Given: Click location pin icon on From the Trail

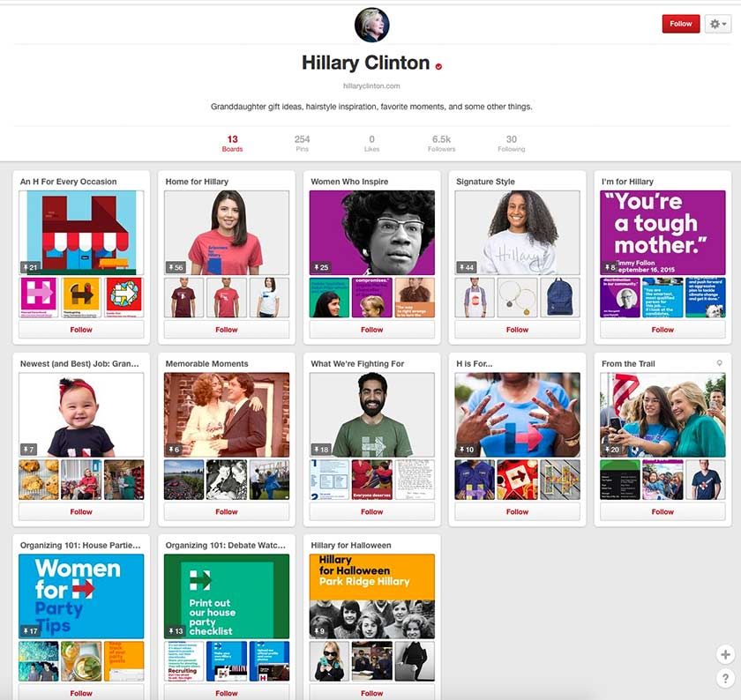Looking at the screenshot, I should tap(720, 363).
